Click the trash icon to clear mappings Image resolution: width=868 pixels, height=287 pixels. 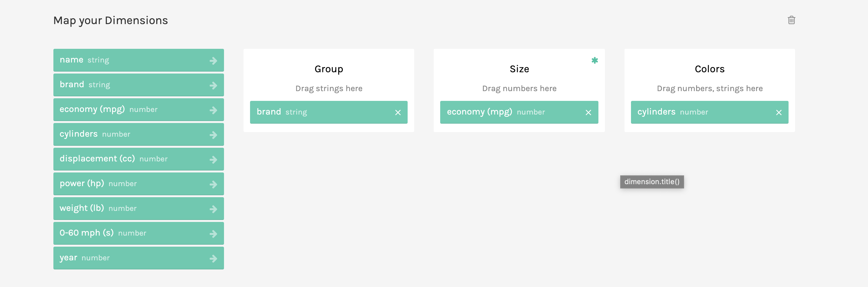point(791,20)
